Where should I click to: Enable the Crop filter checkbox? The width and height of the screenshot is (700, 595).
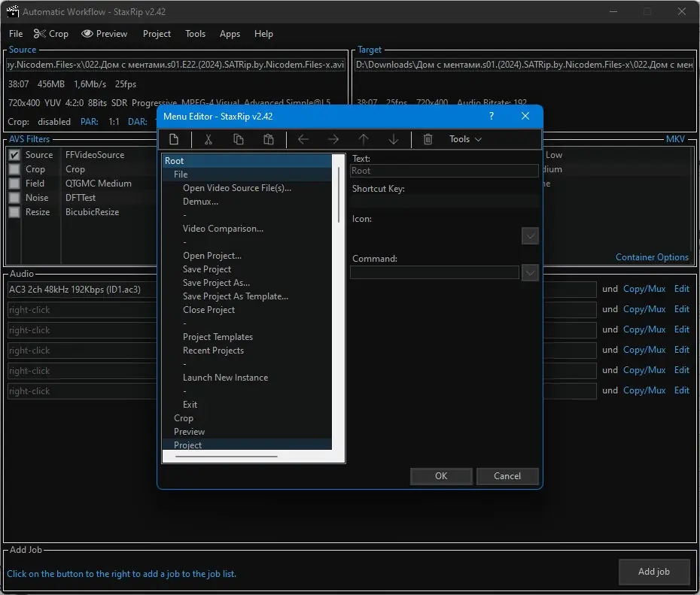point(14,169)
